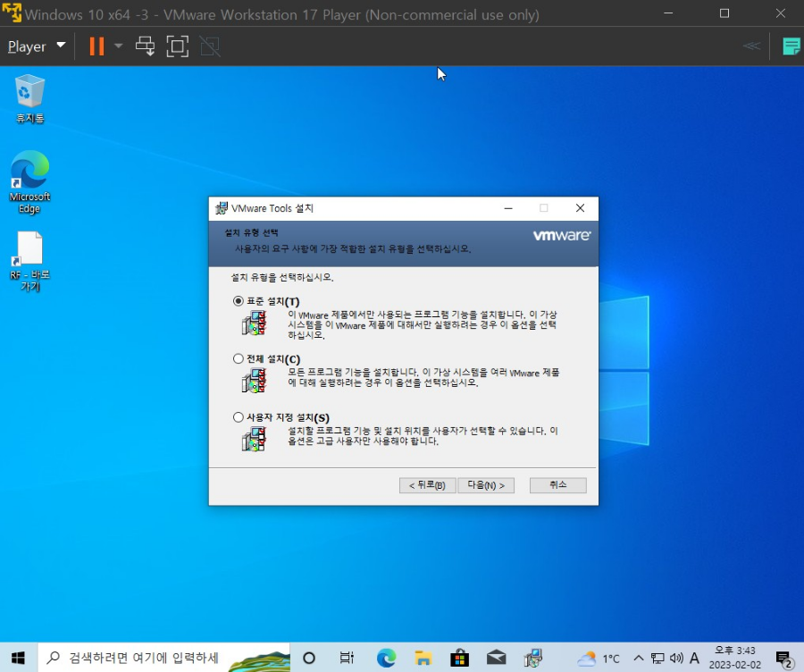
Task: Select 전체 설치(C) radio button
Action: (238, 358)
